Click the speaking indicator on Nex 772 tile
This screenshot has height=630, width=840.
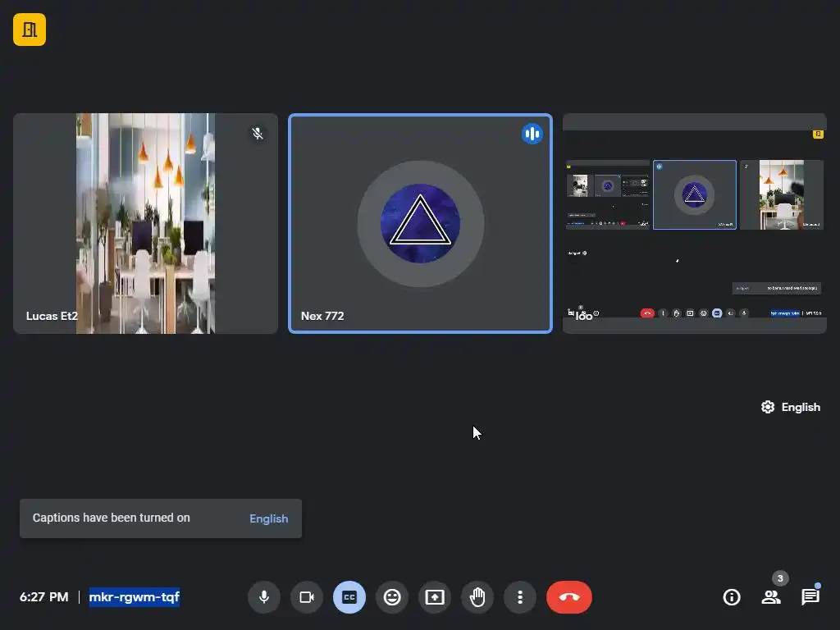tap(532, 134)
